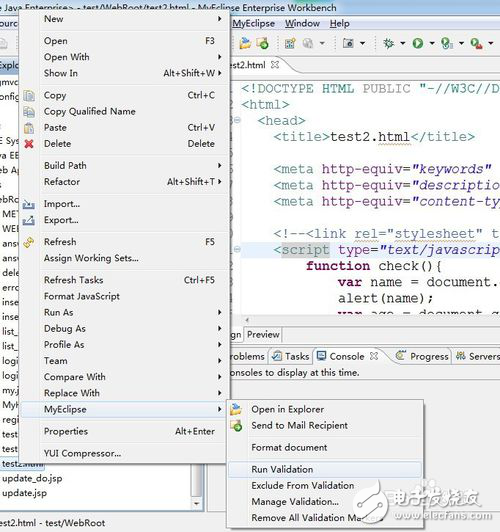Select update_do.jsp in the explorer
This screenshot has height=532, width=500.
tap(32, 478)
